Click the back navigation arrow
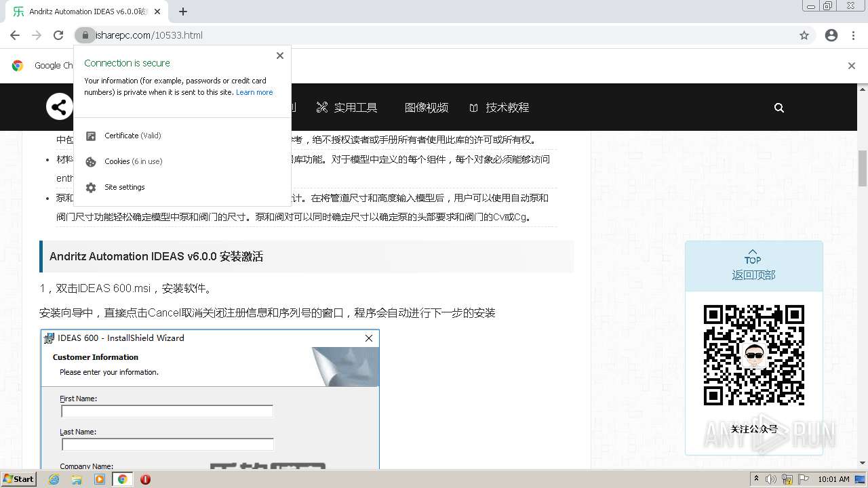This screenshot has width=868, height=488. [x=14, y=35]
